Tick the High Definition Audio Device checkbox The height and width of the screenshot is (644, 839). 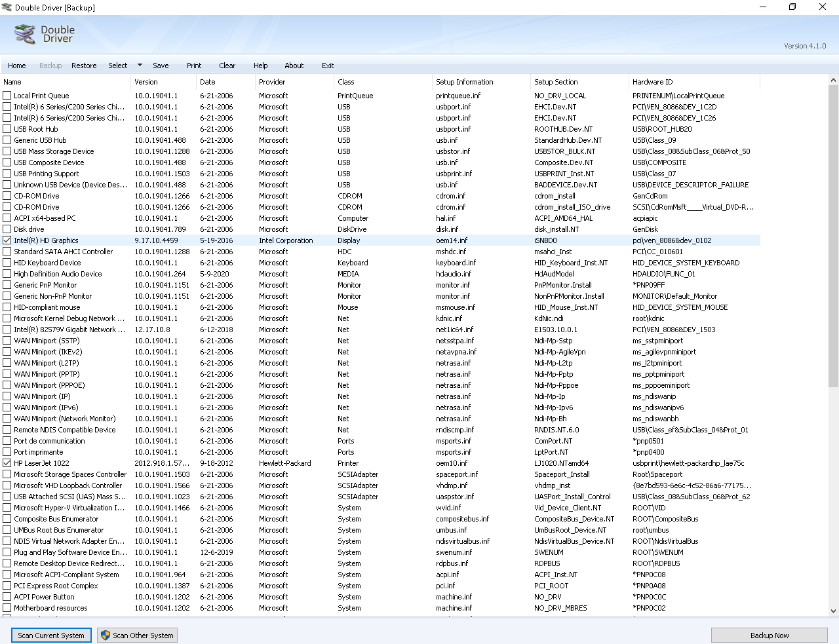(7, 274)
